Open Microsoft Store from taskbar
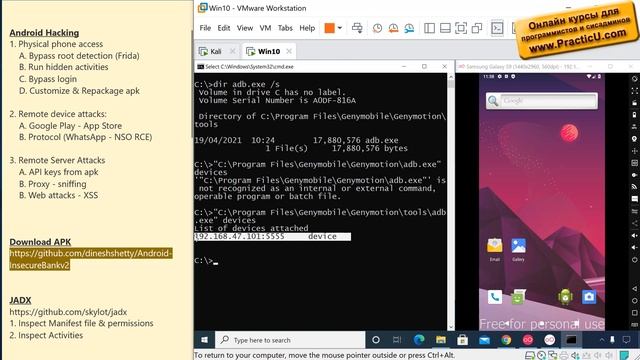The image size is (640, 360). (x=462, y=340)
